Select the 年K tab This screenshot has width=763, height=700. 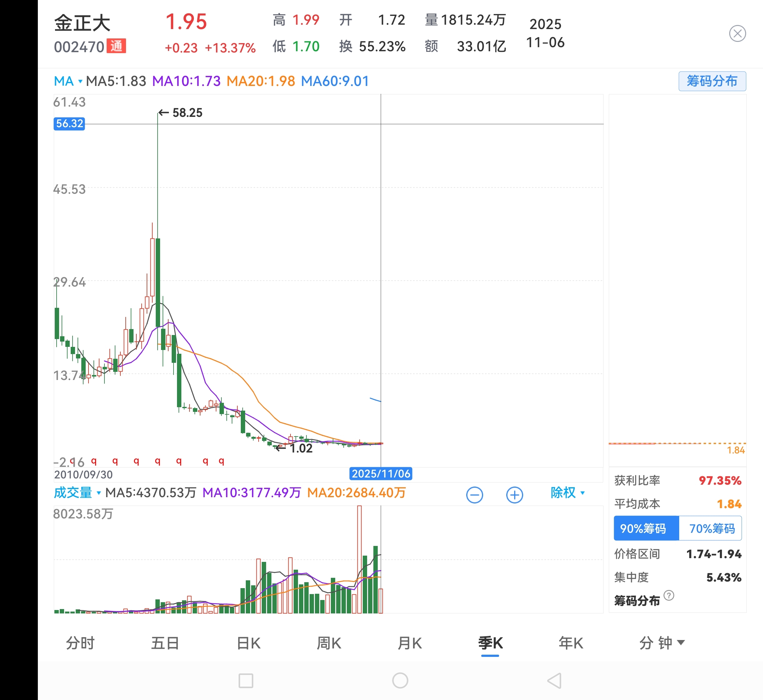click(x=571, y=643)
